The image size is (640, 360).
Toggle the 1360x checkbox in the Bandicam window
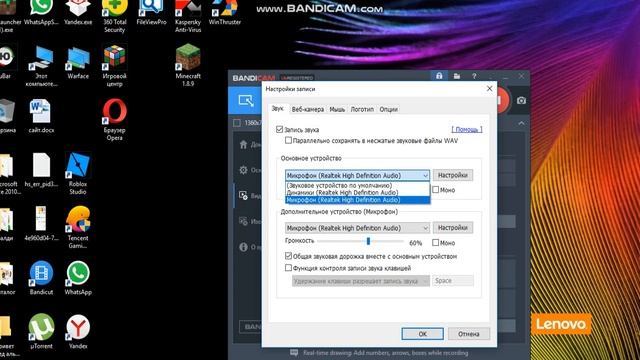237,123
